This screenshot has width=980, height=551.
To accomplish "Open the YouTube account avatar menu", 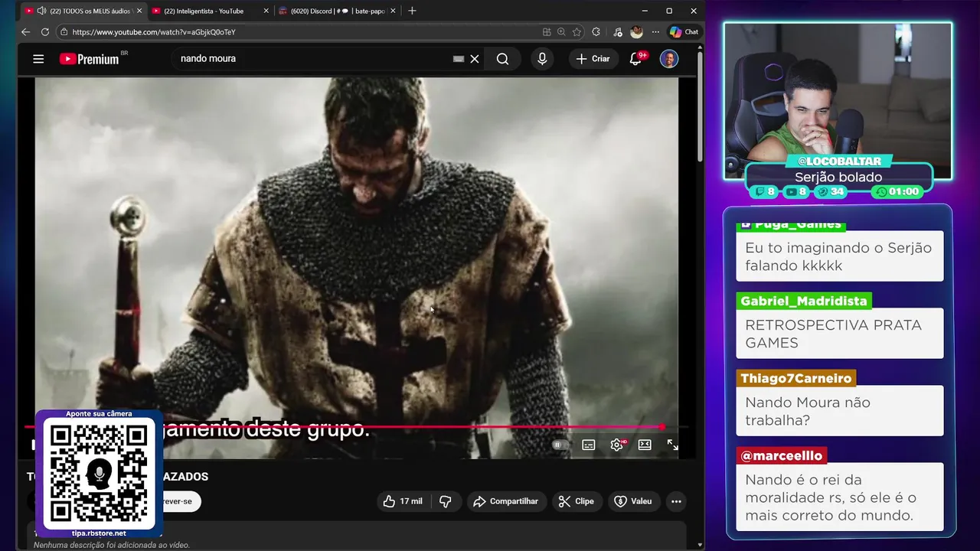I will pos(669,59).
